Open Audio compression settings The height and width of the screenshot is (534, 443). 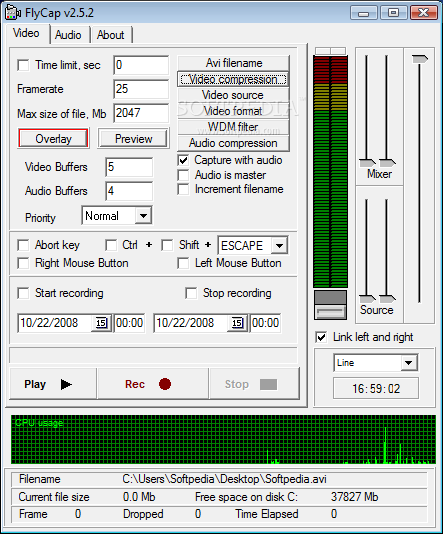tap(234, 143)
